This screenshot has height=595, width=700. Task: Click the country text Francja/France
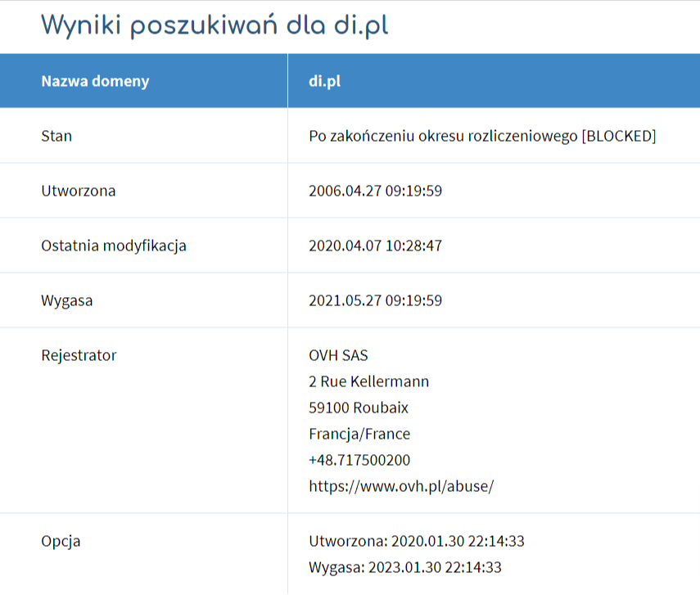pos(359,434)
